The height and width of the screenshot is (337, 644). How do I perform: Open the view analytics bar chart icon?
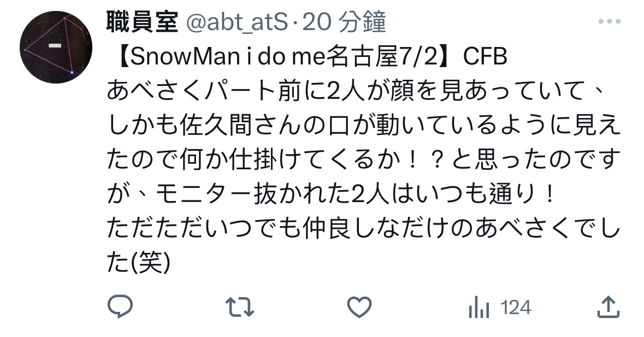coord(479,307)
